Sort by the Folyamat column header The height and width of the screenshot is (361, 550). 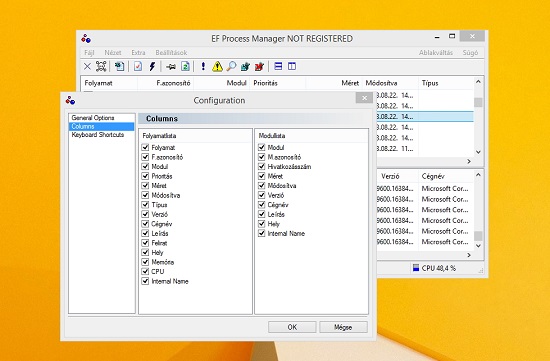[109, 83]
